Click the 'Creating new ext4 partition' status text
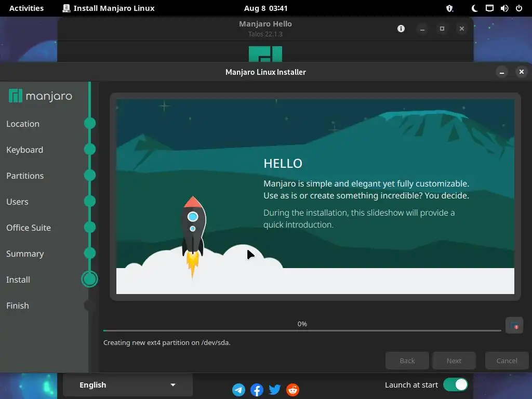Viewport: 532px width, 399px height. pyautogui.click(x=167, y=343)
